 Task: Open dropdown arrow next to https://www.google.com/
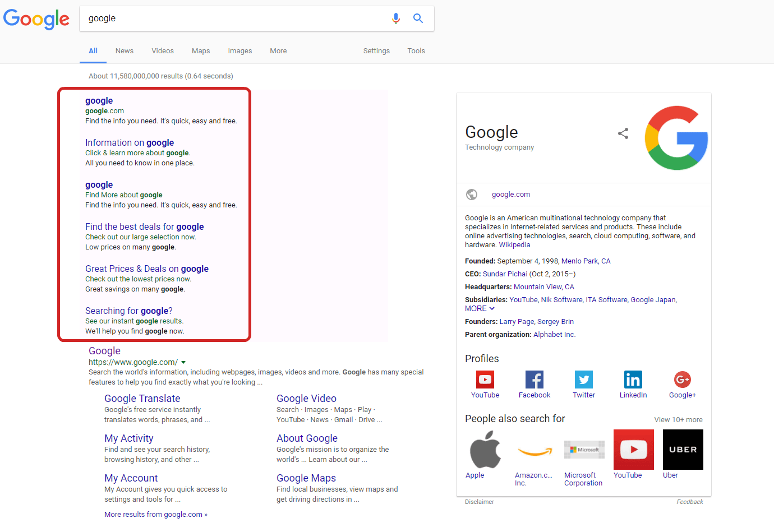(183, 363)
